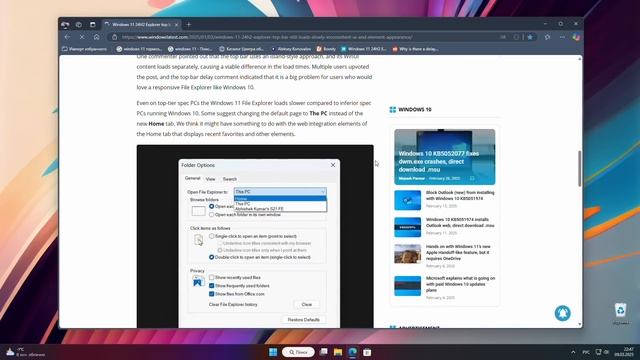Viewport: 640px width, 360px height.
Task: View site information lock icon
Action: click(115, 37)
